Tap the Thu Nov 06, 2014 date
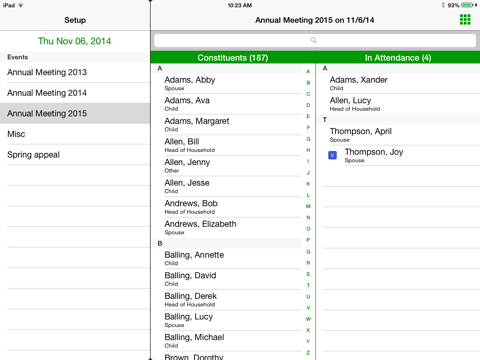The image size is (480, 360). pos(75,41)
